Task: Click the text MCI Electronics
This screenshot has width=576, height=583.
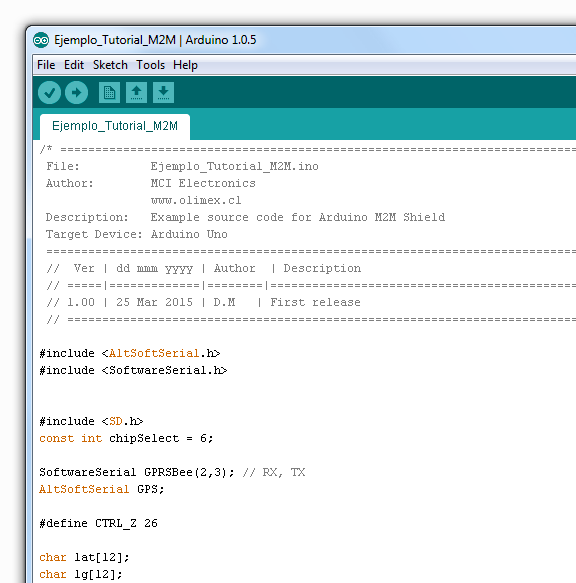Action: tap(203, 183)
